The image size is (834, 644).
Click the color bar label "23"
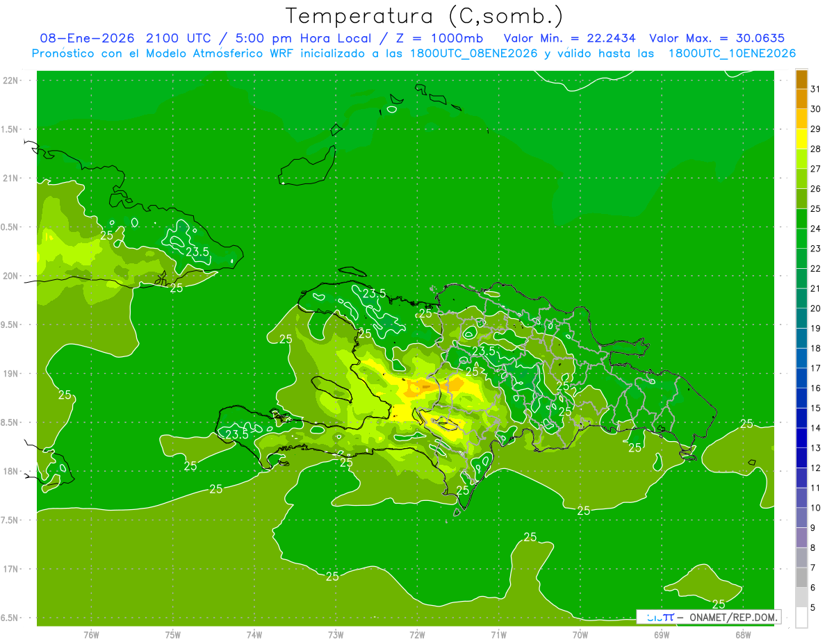click(x=816, y=249)
